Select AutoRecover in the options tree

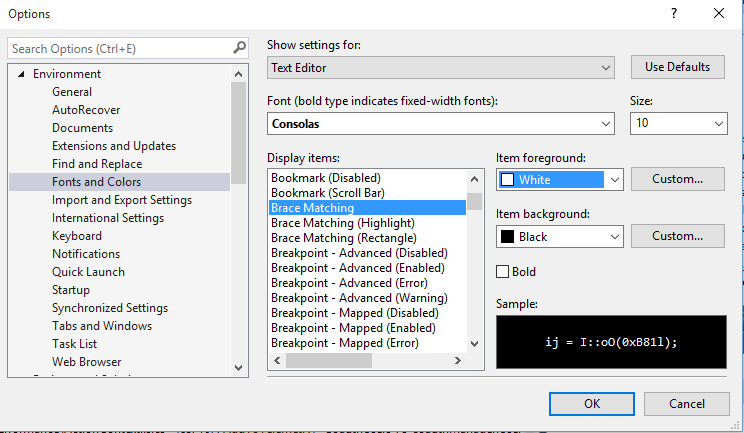[x=86, y=110]
